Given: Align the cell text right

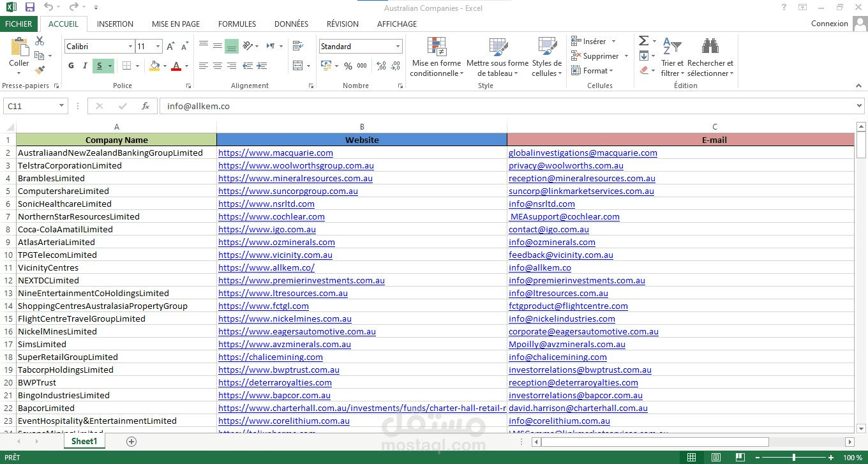Looking at the screenshot, I should [232, 66].
